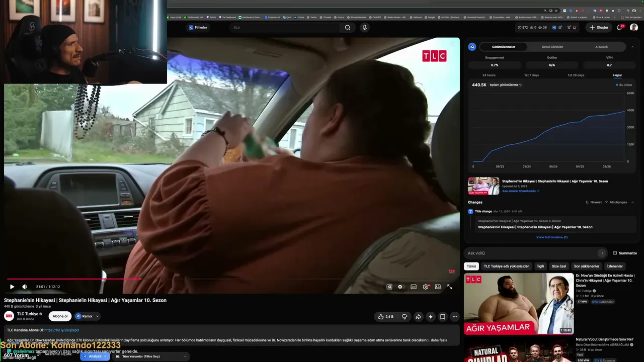The height and width of the screenshot is (362, 644).
Task: Share the video using the arrow icon
Action: point(418,317)
